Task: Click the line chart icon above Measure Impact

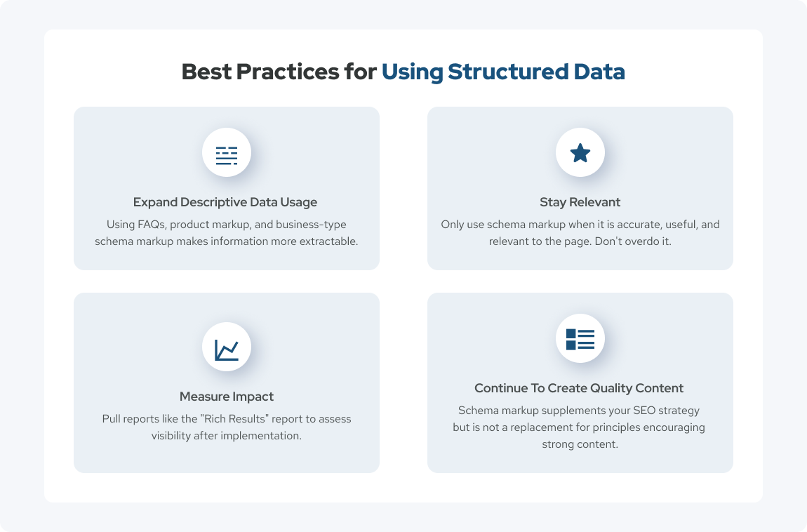Action: [227, 350]
